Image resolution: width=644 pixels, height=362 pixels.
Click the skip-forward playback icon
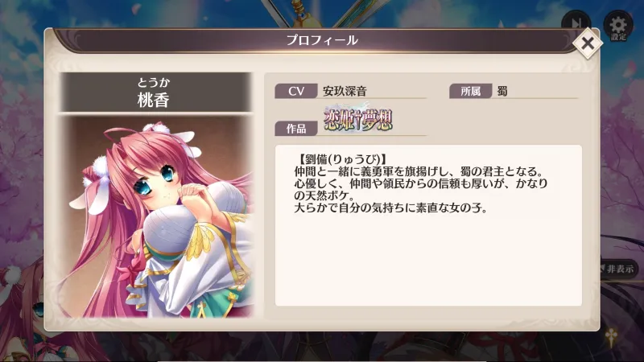pos(576,23)
